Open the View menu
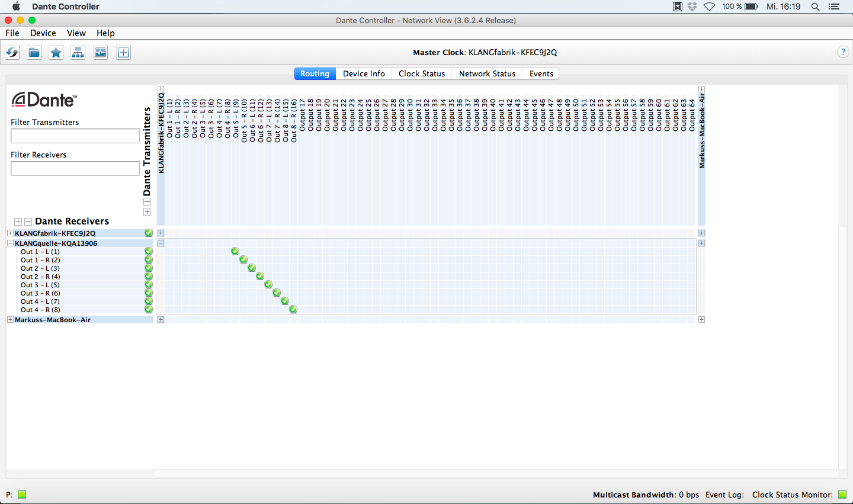The width and height of the screenshot is (853, 504). click(x=76, y=33)
